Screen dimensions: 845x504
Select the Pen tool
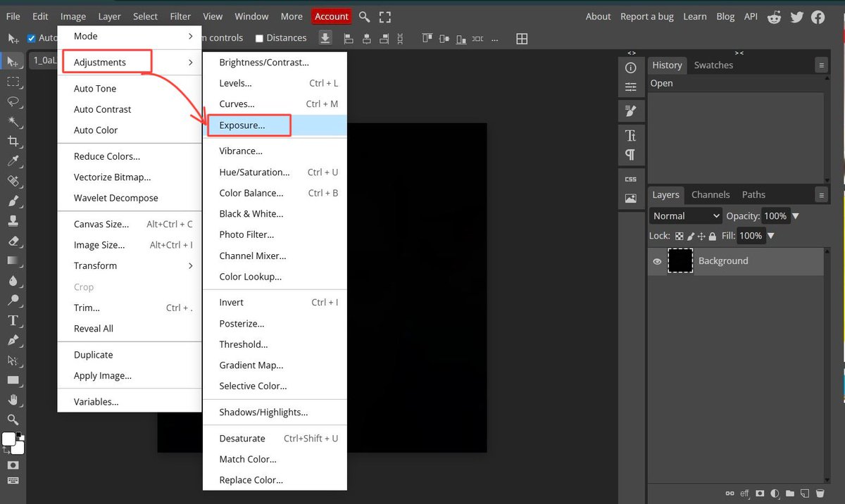[13, 340]
